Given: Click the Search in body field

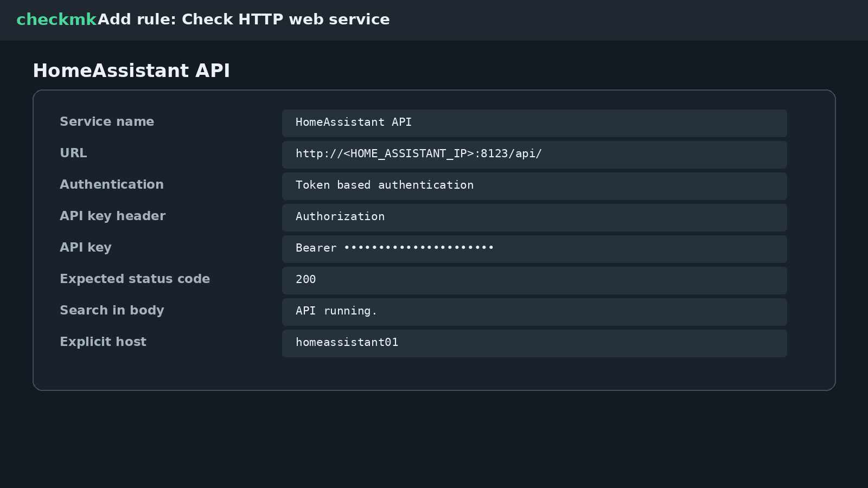Looking at the screenshot, I should [534, 312].
